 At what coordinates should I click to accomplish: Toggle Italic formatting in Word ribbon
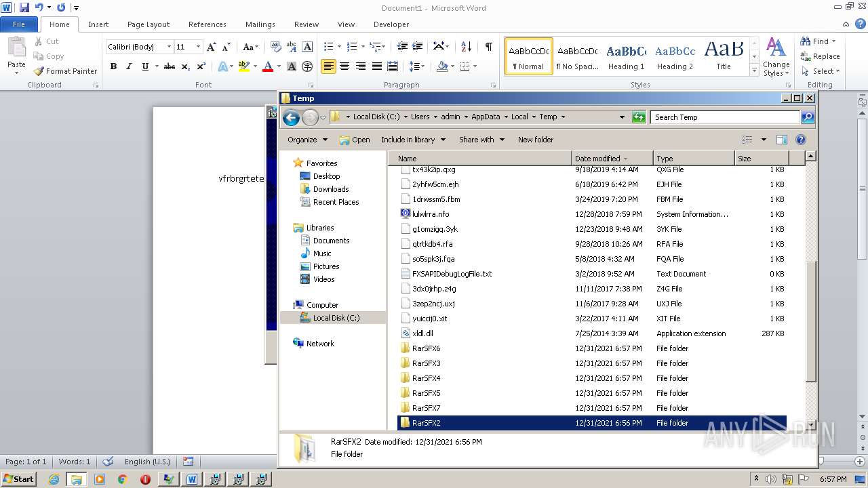pos(129,66)
